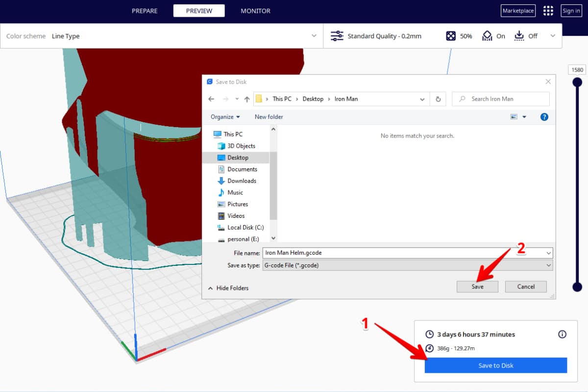
Task: Click the Search Iron Man box
Action: [501, 99]
